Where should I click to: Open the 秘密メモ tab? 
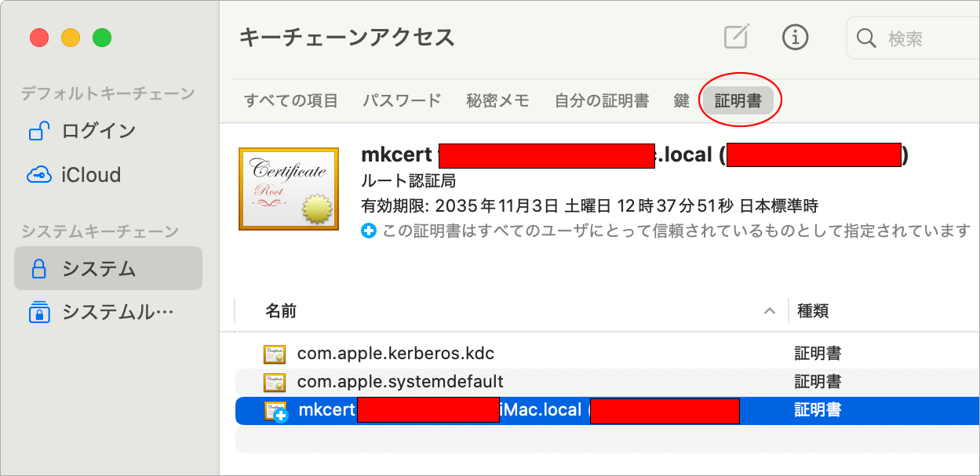coord(497,100)
